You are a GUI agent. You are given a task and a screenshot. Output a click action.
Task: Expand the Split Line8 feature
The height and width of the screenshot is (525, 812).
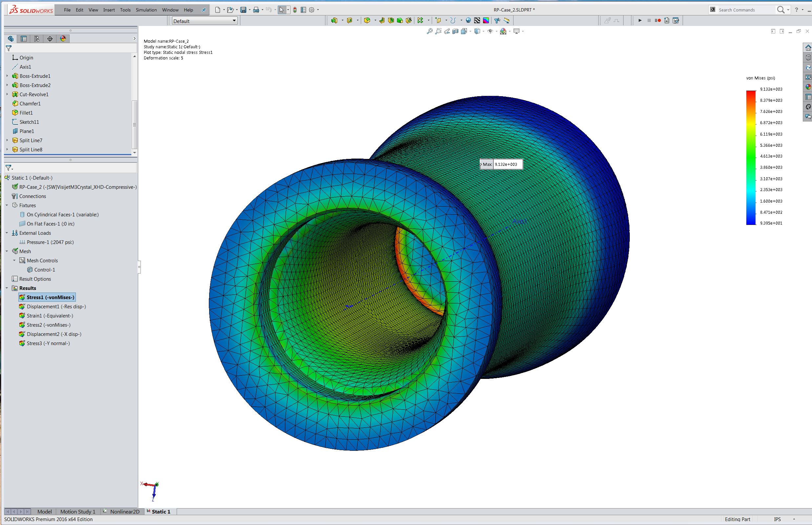tap(7, 149)
